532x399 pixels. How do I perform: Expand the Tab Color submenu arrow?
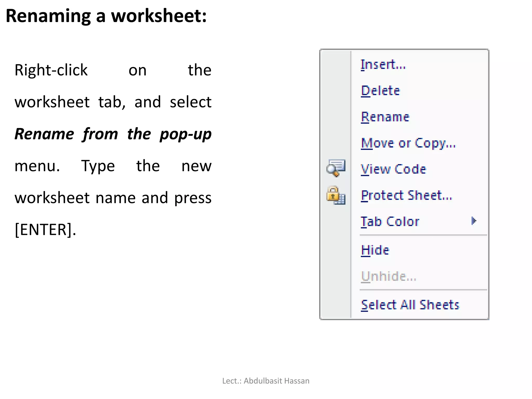[474, 221]
